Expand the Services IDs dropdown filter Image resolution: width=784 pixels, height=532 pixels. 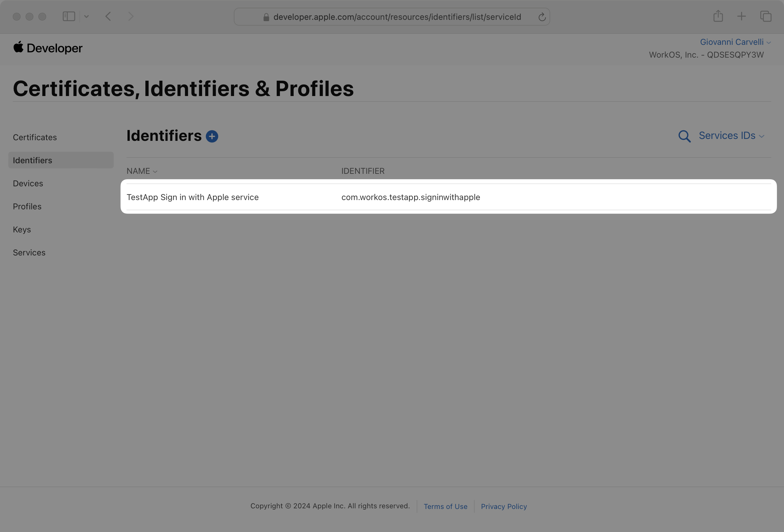tap(732, 136)
